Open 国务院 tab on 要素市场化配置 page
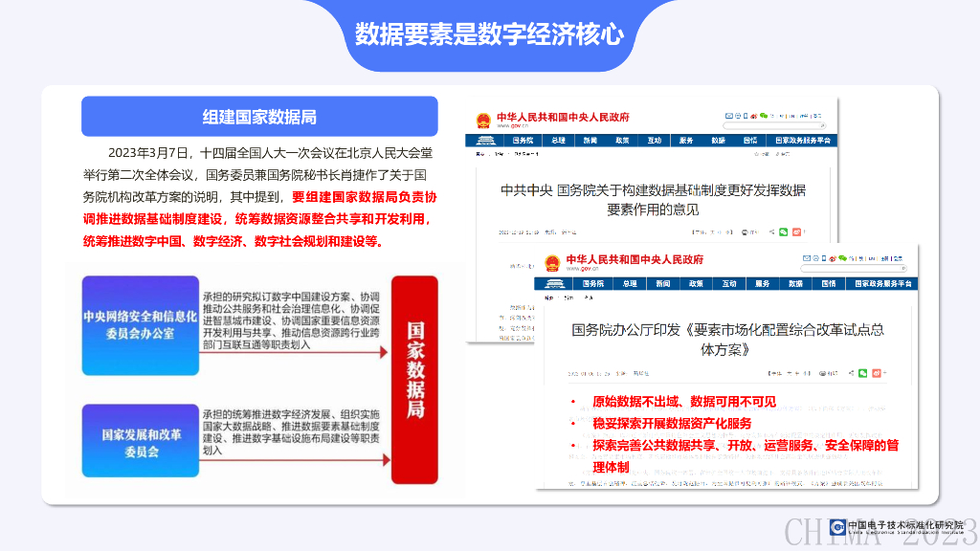Viewport: 980px width, 551px height. click(593, 283)
